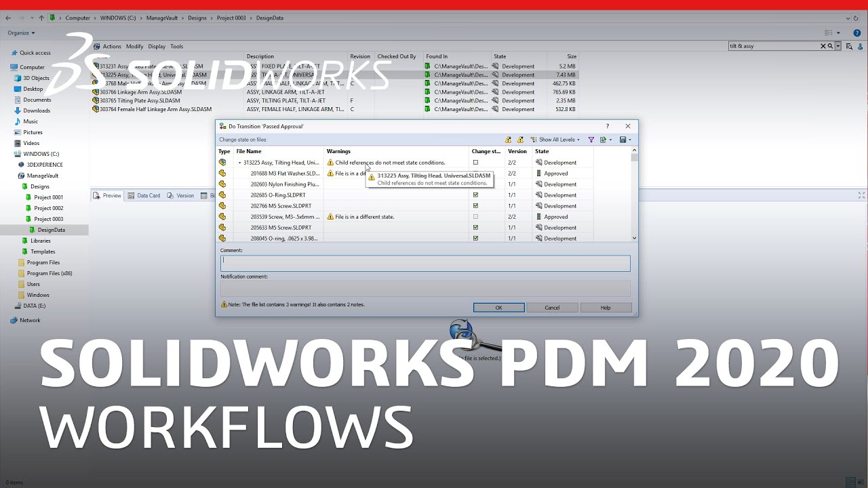Click the PDM icon left of Actions

(97, 47)
